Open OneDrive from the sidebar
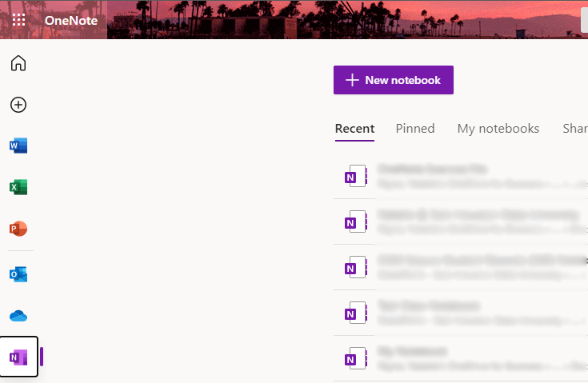The width and height of the screenshot is (588, 383). 18,316
